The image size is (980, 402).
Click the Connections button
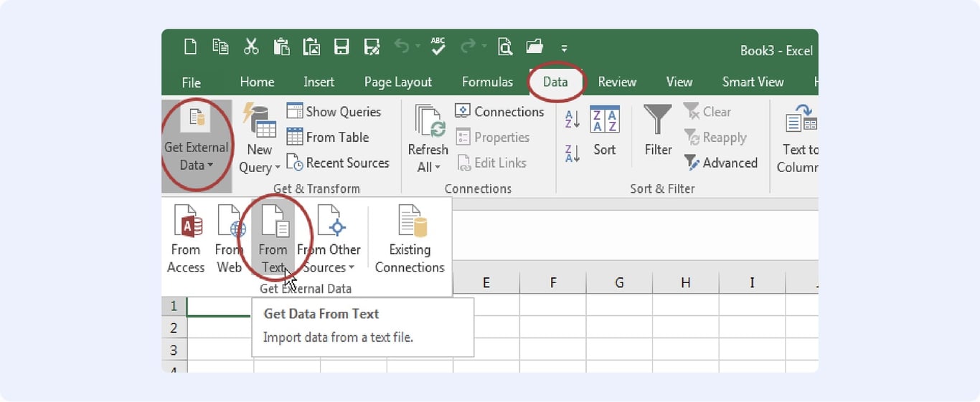[500, 111]
